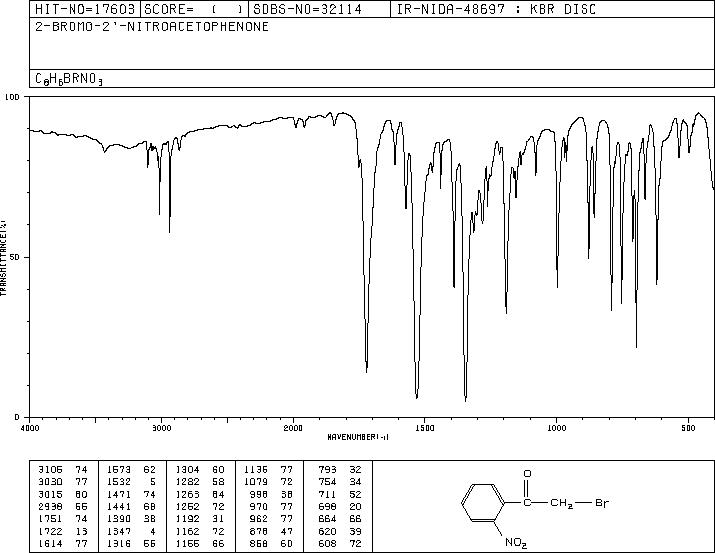Select the IR-NIDA-48697 : KBR DISC label
Viewport: 715px width, 553px height.
point(496,9)
